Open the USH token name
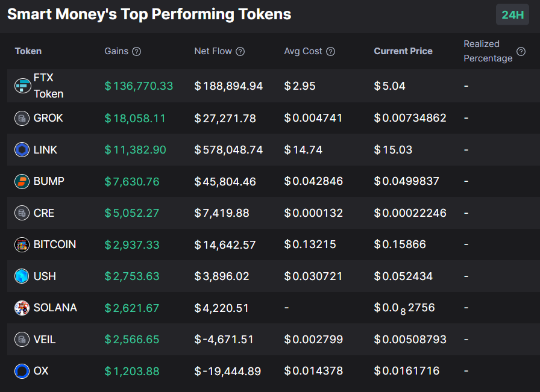540x392 pixels. (45, 276)
